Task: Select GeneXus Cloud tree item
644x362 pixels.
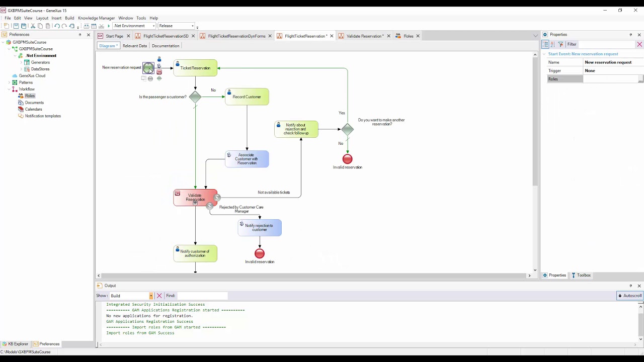Action: (32, 76)
